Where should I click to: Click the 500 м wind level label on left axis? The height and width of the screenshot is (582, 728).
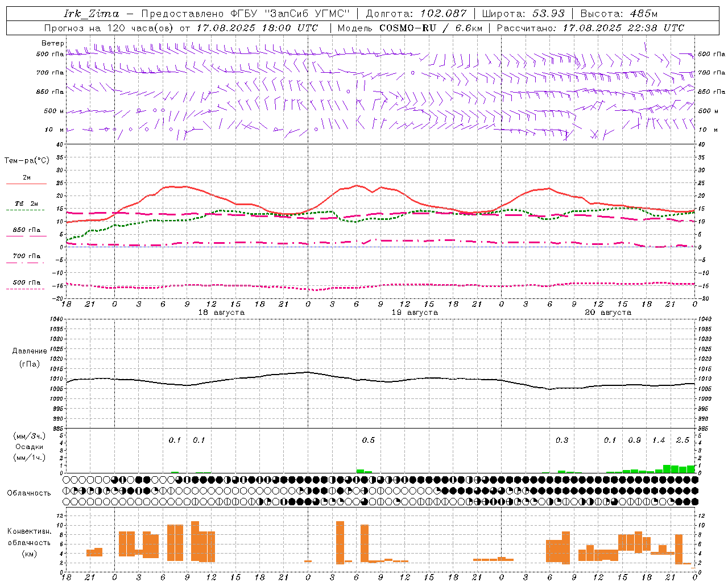[x=55, y=111]
